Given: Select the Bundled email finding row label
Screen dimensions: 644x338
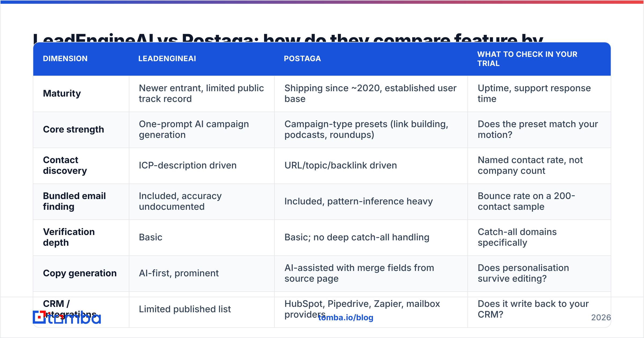Looking at the screenshot, I should [x=74, y=201].
